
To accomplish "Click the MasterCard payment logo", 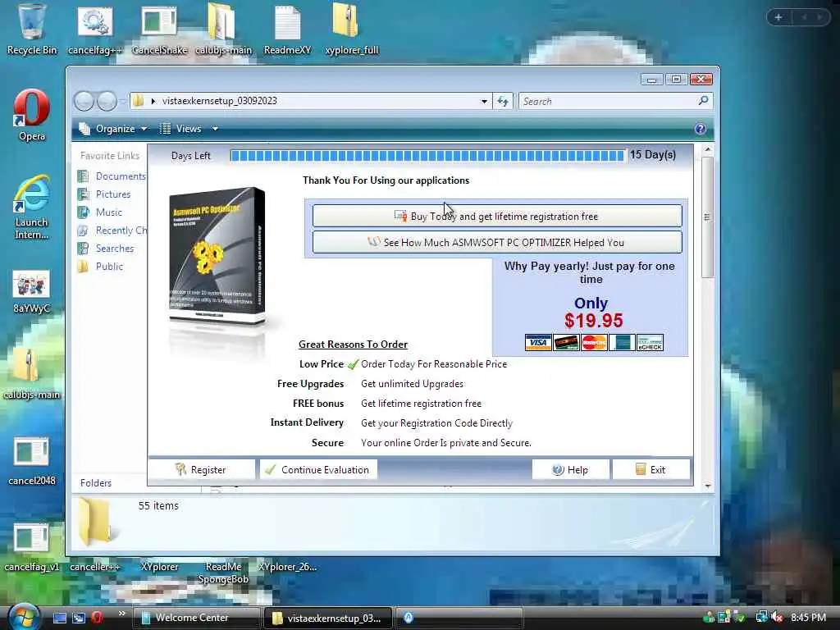I will tap(594, 342).
